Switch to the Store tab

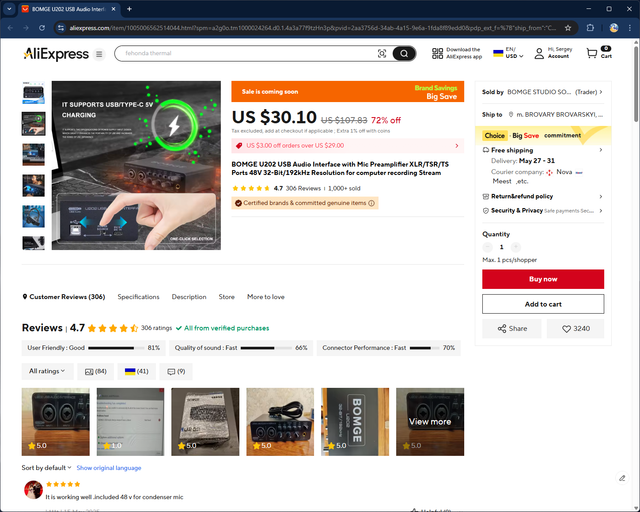pyautogui.click(x=227, y=297)
